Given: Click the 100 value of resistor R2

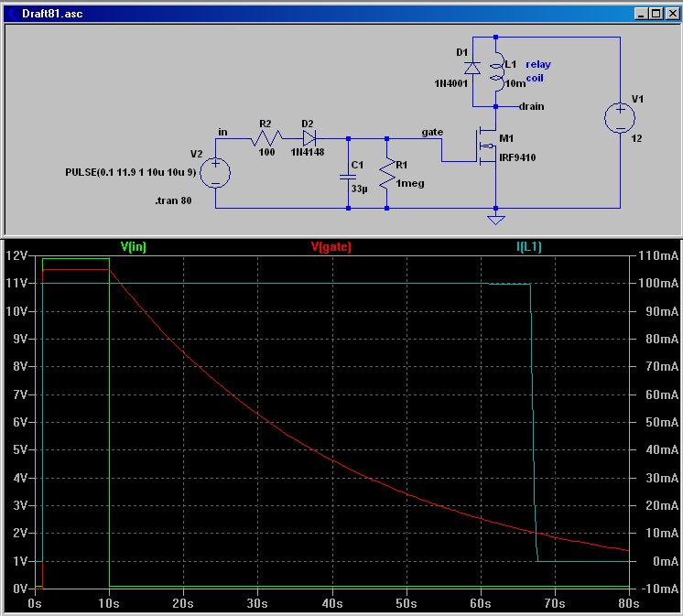Looking at the screenshot, I should point(266,152).
